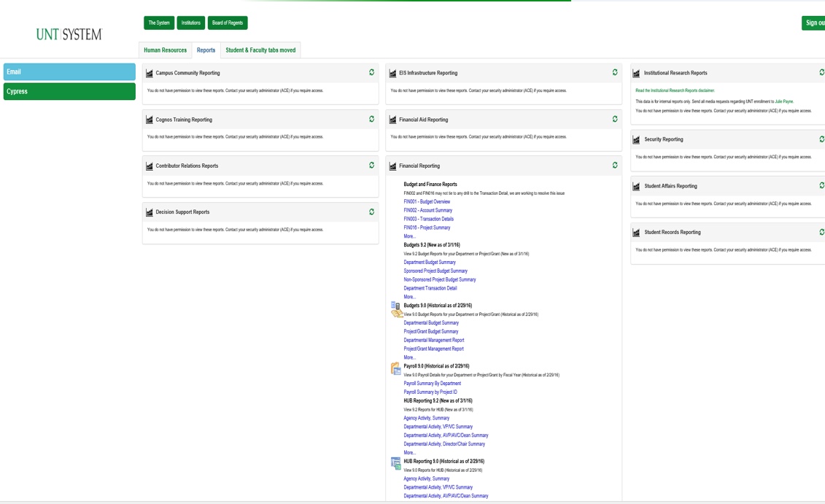Switch to the Reports tab
The image size is (825, 504).
(206, 50)
